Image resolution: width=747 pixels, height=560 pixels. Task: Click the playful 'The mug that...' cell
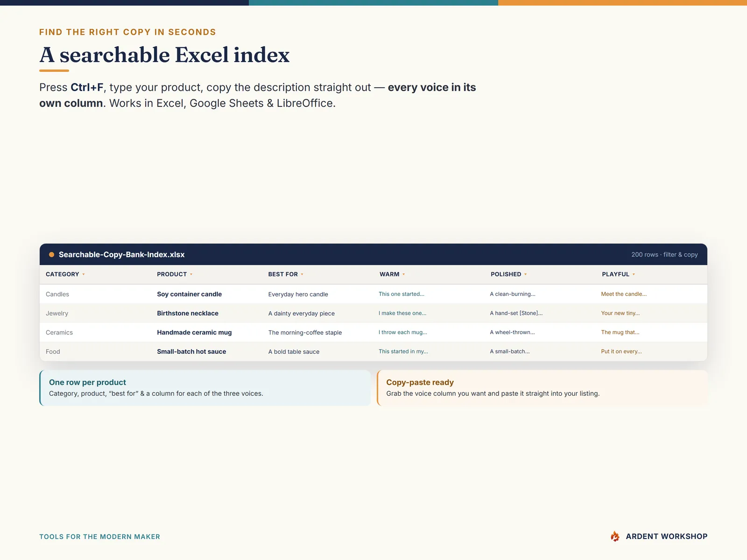pos(620,332)
